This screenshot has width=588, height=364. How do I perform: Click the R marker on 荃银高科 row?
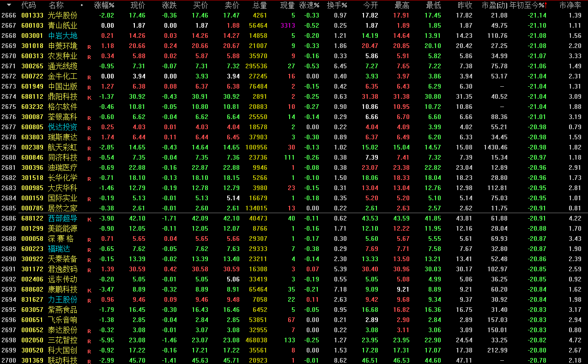point(89,118)
